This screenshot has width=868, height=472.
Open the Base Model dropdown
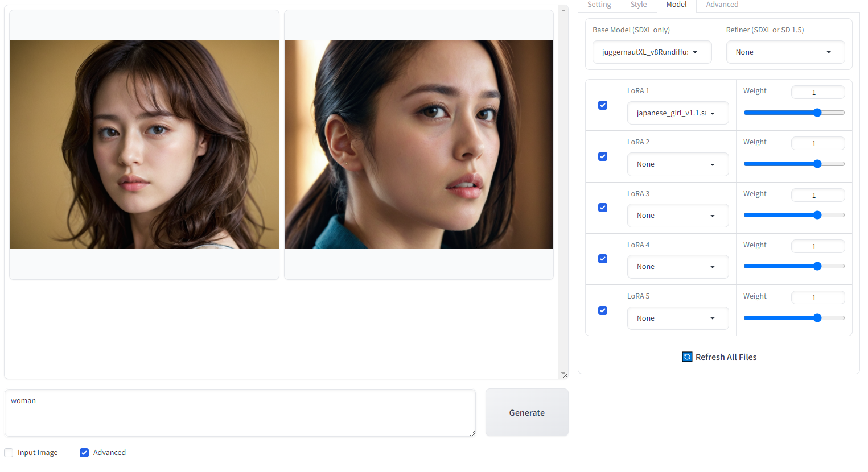[x=652, y=52]
